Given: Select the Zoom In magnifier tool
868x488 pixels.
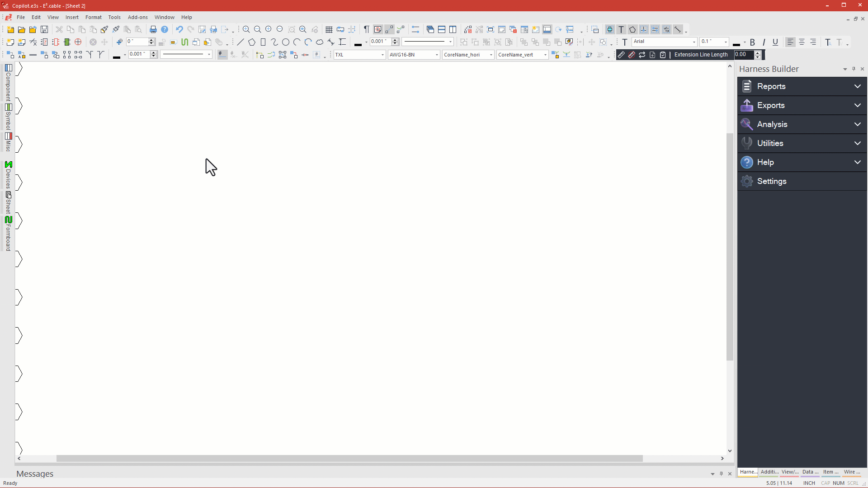Looking at the screenshot, I should click(246, 29).
